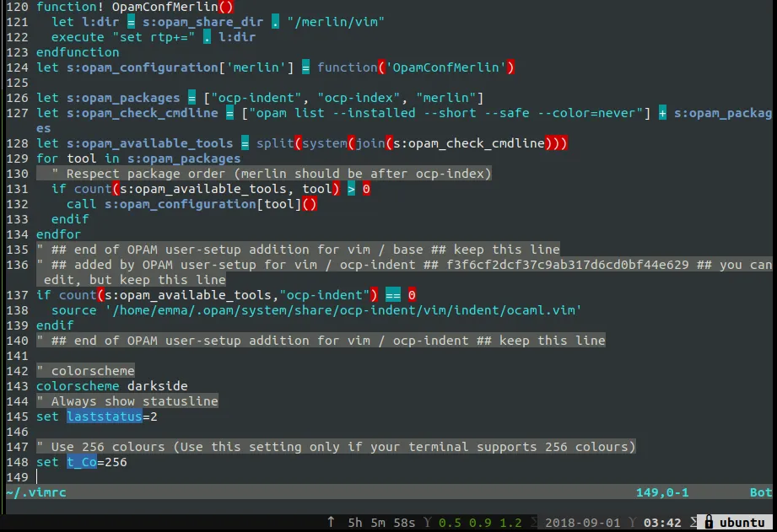Click the ~/.vimrc filename in vim statusline
Viewport: 777px width, 532px height.
pyautogui.click(x=36, y=492)
